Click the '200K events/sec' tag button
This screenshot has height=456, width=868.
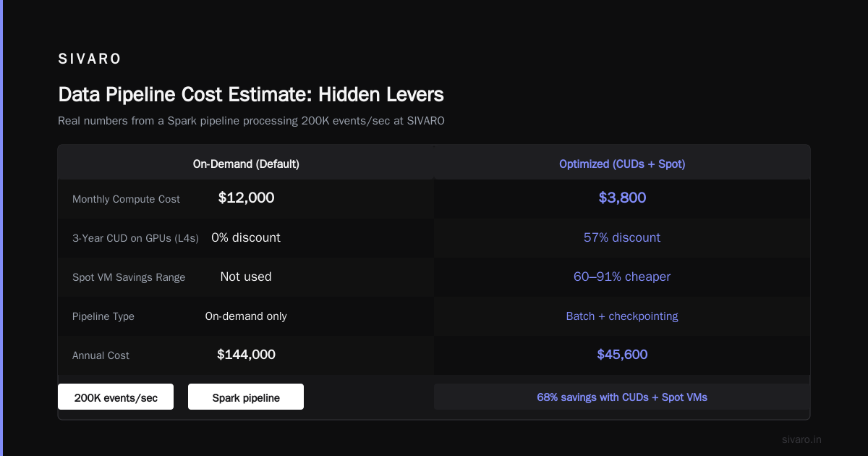116,397
